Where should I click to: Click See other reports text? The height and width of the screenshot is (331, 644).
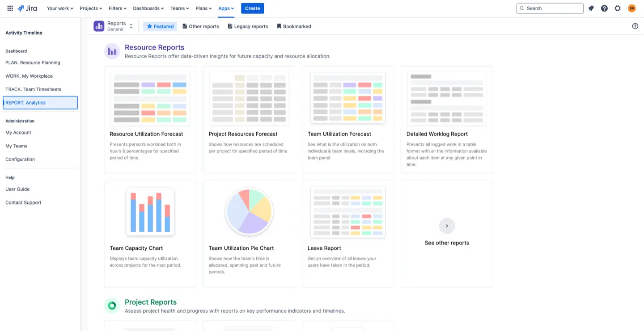[x=447, y=243]
